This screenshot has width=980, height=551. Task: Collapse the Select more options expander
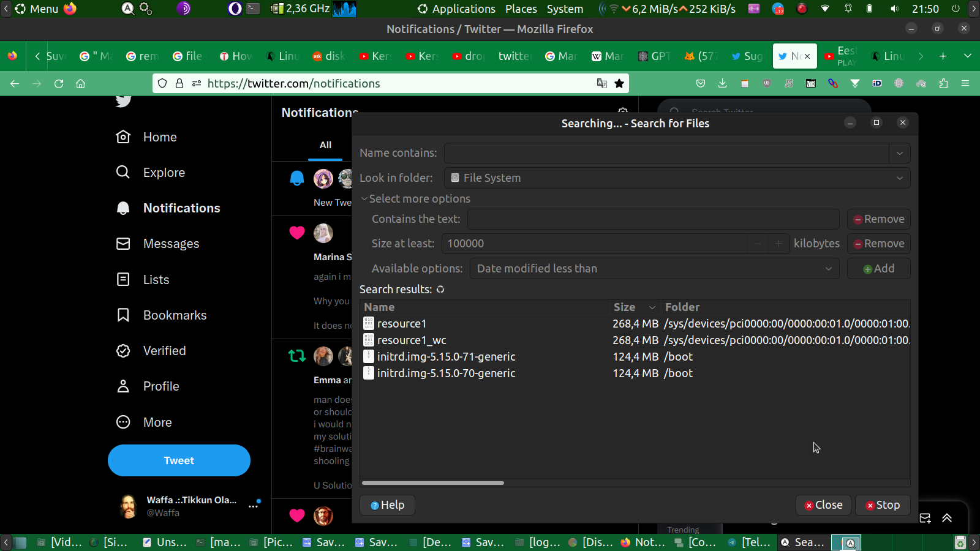coord(415,199)
